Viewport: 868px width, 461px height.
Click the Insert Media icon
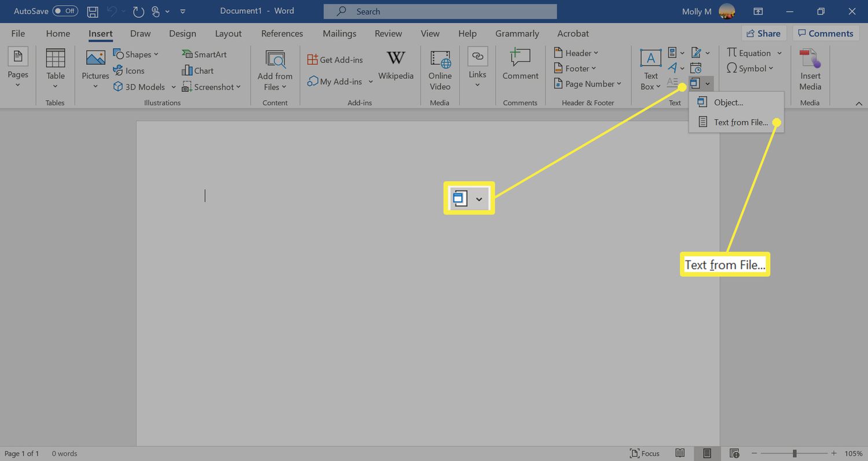point(810,65)
